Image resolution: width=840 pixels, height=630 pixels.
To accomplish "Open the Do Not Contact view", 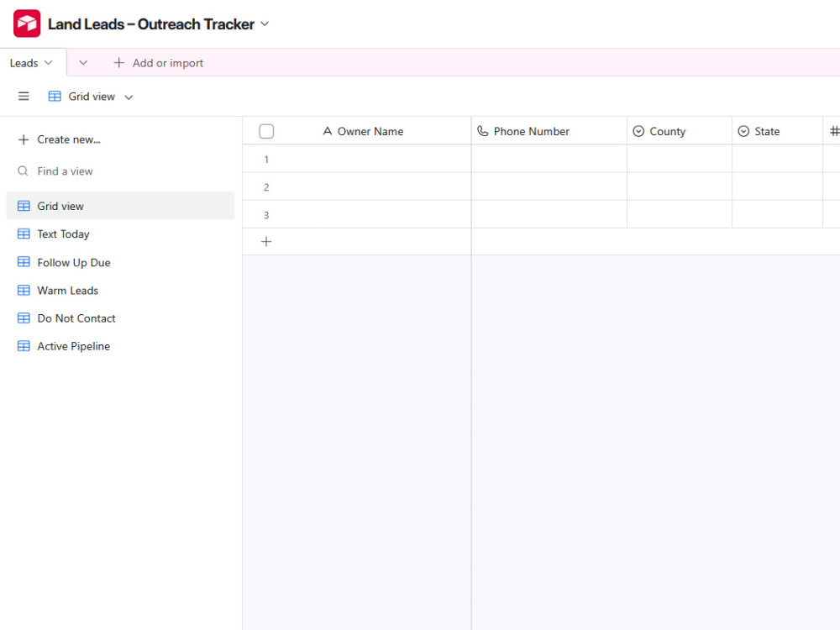I will (120, 318).
